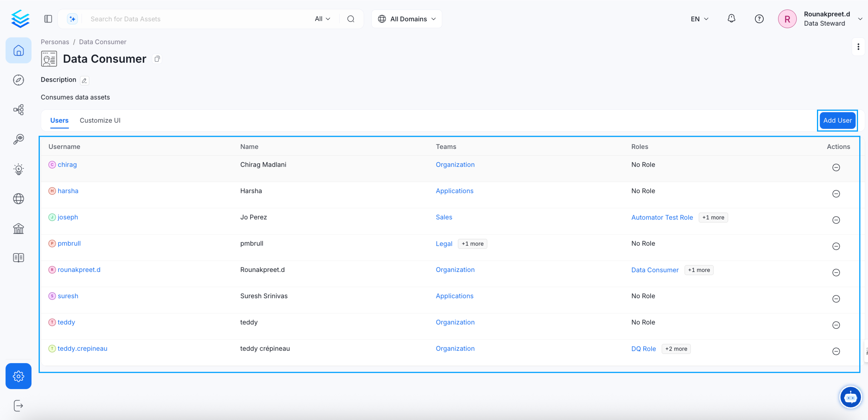Open the search filter All dropdown

pos(322,19)
